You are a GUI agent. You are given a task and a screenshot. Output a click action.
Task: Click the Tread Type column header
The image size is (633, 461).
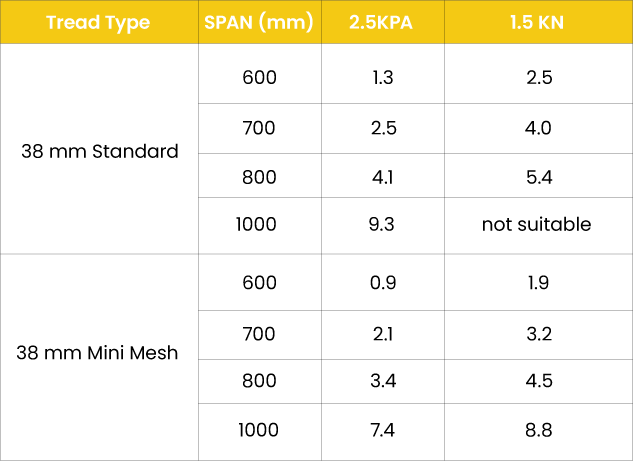click(x=100, y=22)
